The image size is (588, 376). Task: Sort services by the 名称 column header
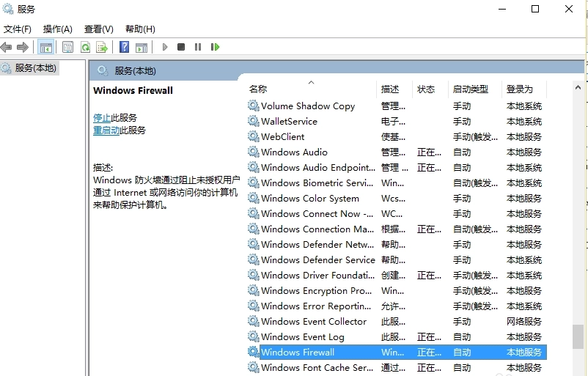click(258, 89)
